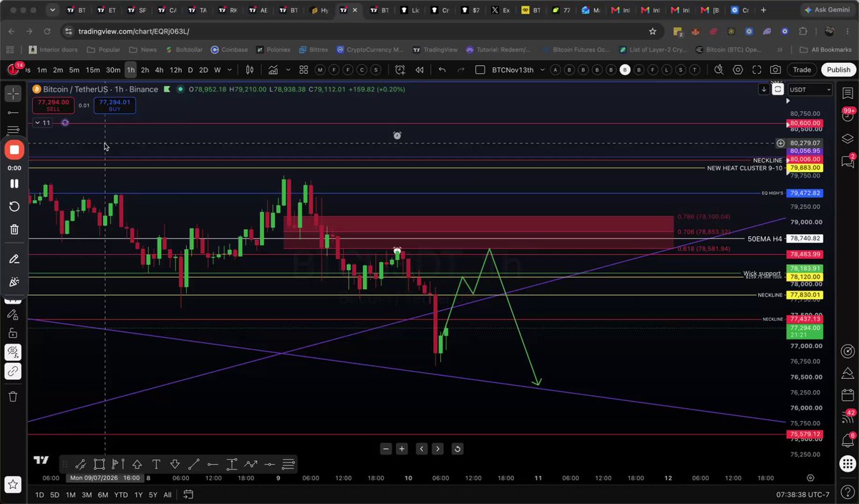Choose the 5D date range

[54, 495]
